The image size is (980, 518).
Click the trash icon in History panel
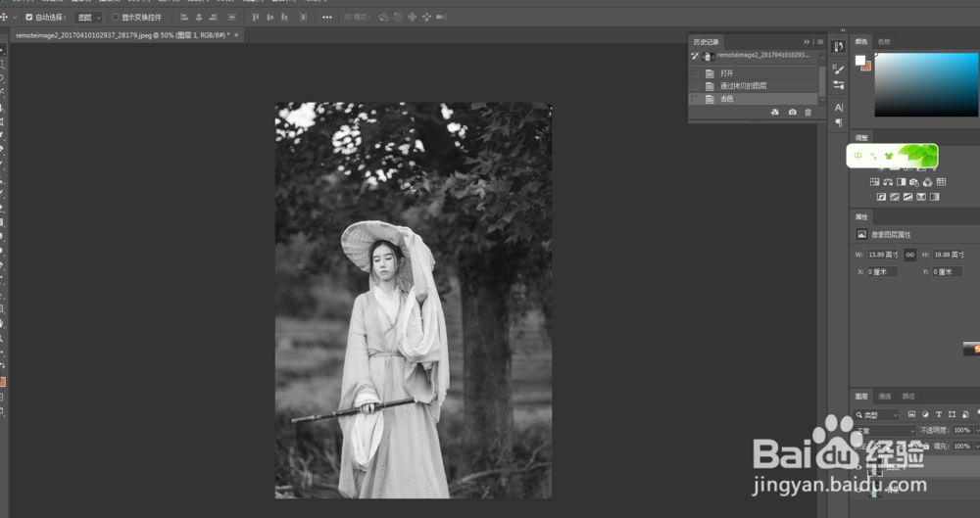(808, 113)
